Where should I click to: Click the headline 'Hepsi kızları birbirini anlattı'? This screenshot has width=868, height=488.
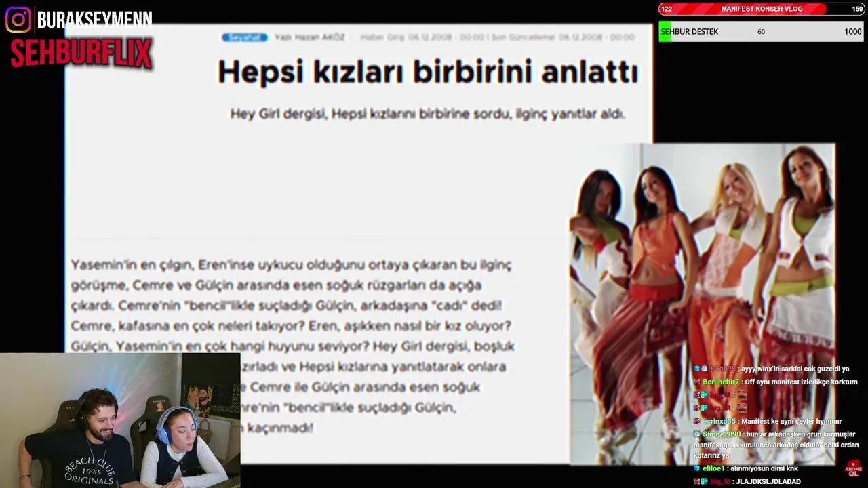point(427,72)
